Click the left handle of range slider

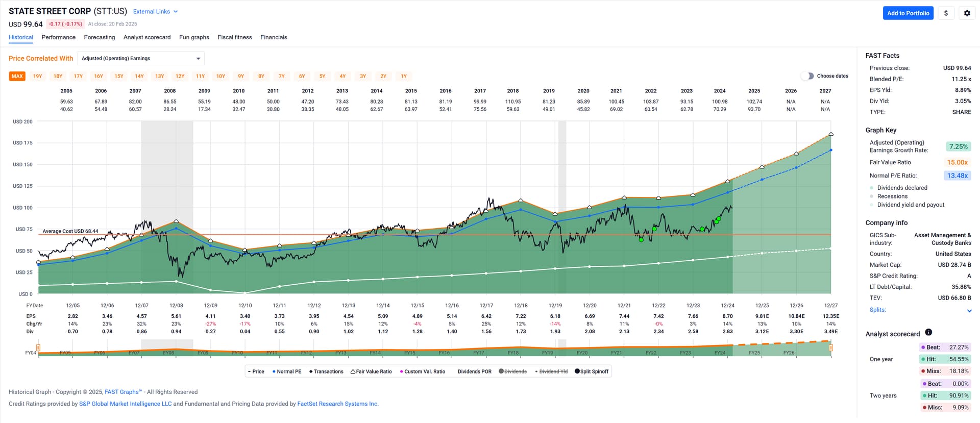[x=38, y=347]
